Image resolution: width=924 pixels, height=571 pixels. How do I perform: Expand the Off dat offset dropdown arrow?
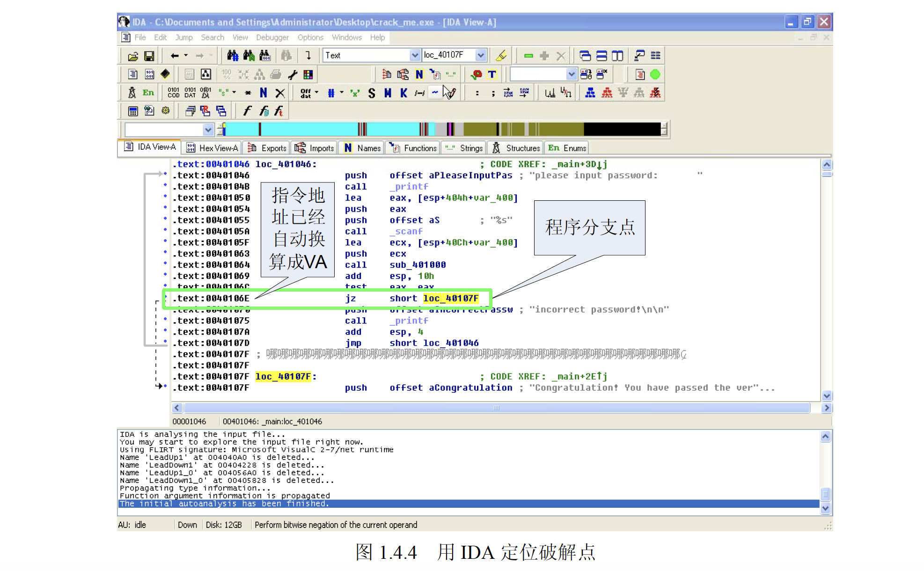click(317, 93)
